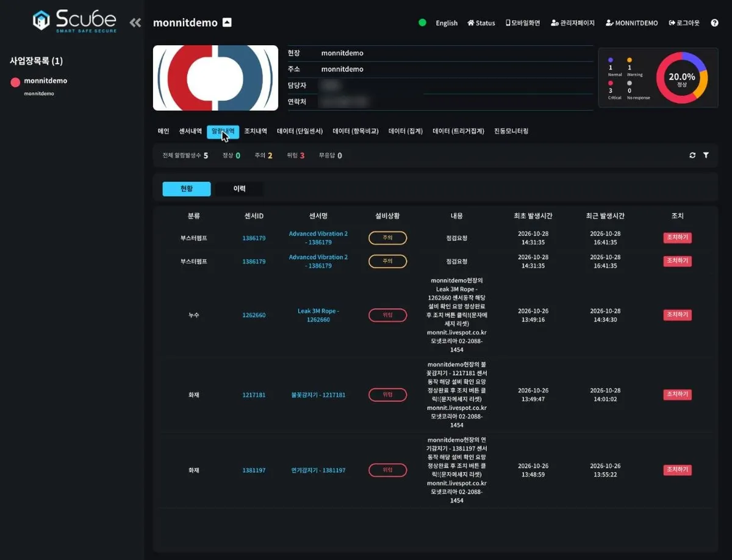The image size is (732, 560).
Task: Click the Scube logo
Action: [x=74, y=21]
